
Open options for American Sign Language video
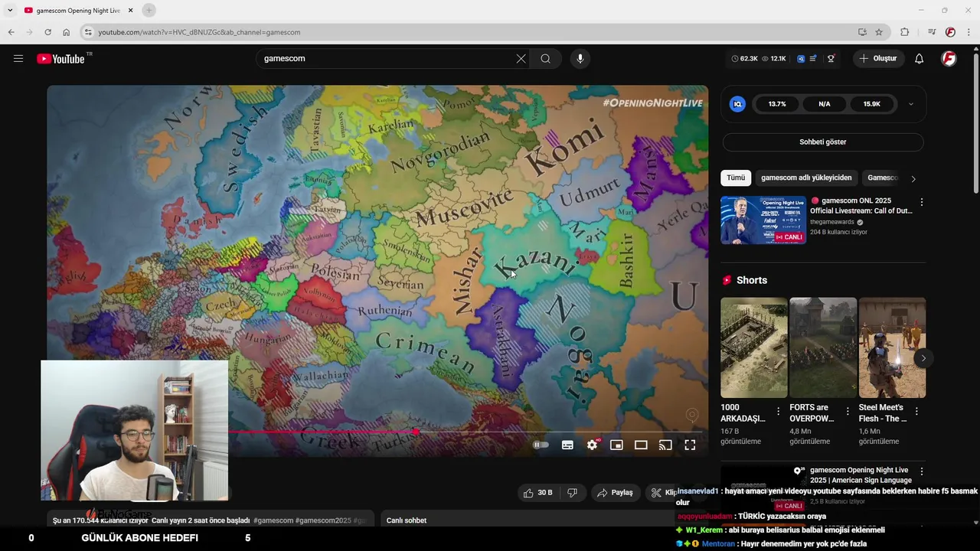[921, 471]
